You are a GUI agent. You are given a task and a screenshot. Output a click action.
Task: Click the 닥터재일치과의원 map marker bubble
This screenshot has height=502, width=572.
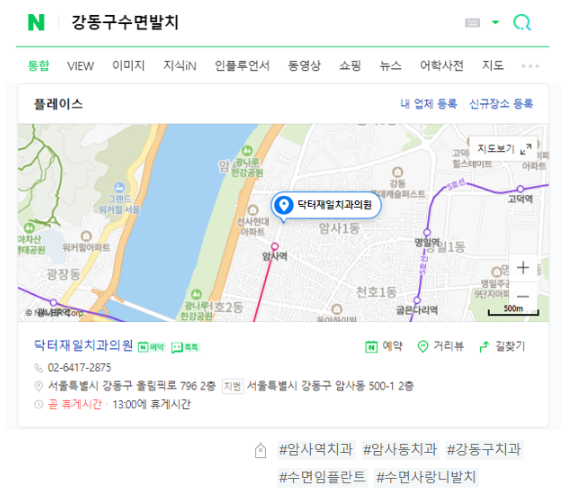point(326,205)
